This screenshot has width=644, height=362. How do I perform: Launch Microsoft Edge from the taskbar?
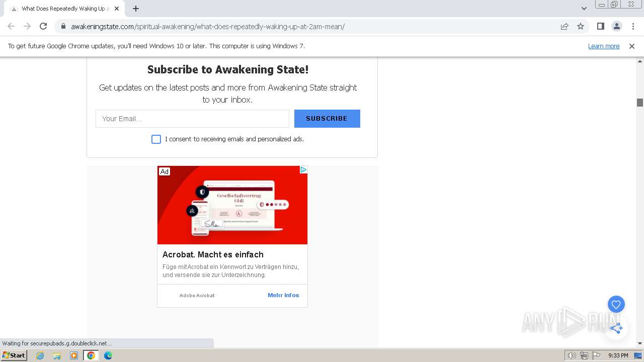click(x=108, y=355)
